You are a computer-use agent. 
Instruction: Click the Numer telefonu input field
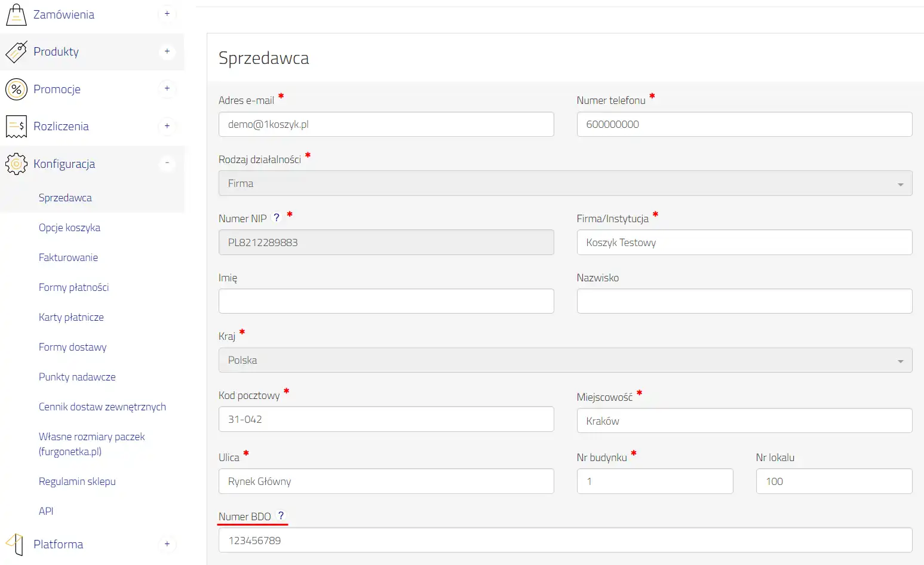coord(744,124)
